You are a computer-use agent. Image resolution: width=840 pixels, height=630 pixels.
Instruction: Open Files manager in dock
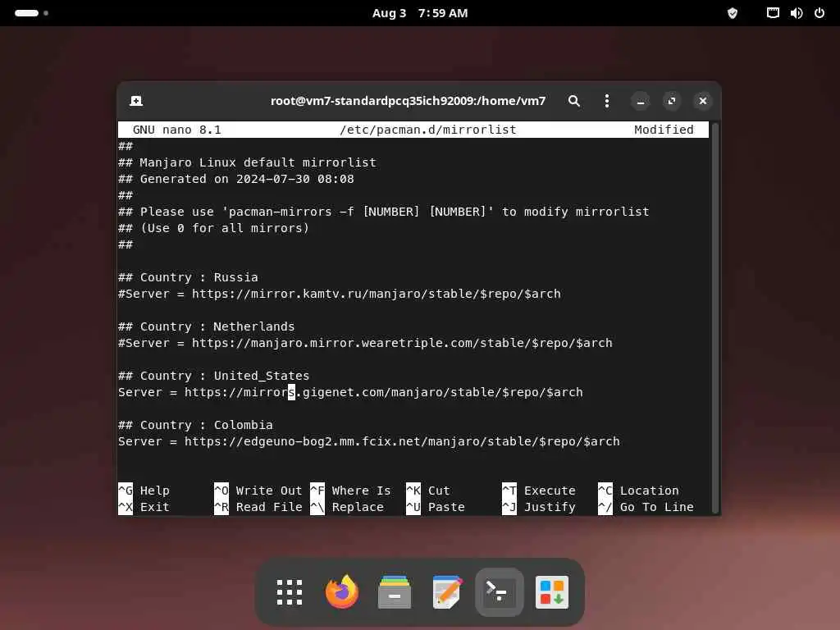[x=395, y=592]
